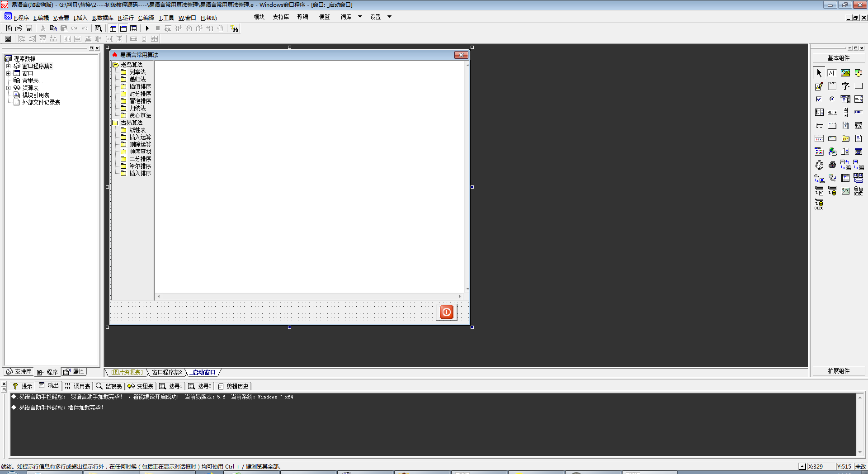Viewport: 868px width, 474px height.
Task: Pick the timer clock component
Action: 819,165
